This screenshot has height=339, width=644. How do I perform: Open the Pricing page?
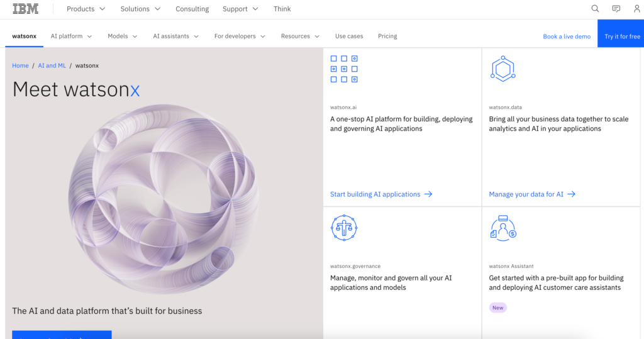coord(387,36)
